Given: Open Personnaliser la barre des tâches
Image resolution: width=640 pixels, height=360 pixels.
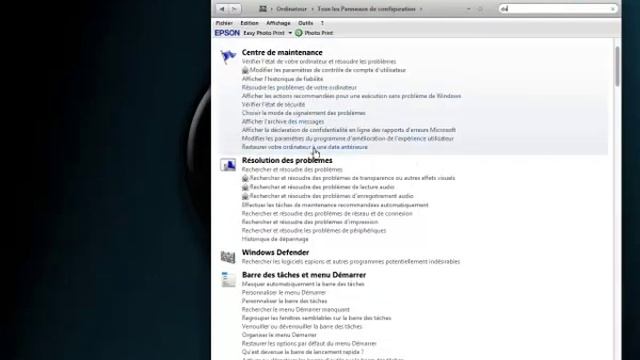Looking at the screenshot, I should point(284,301).
